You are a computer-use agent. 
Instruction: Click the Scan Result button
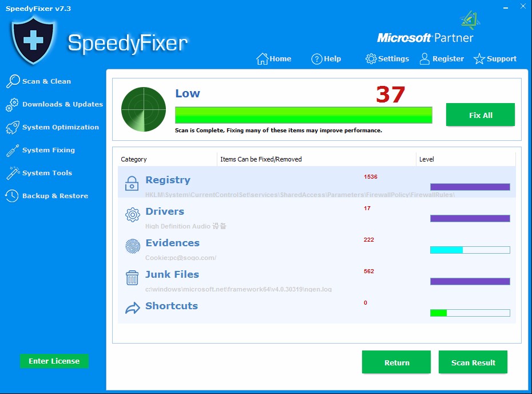coord(473,362)
